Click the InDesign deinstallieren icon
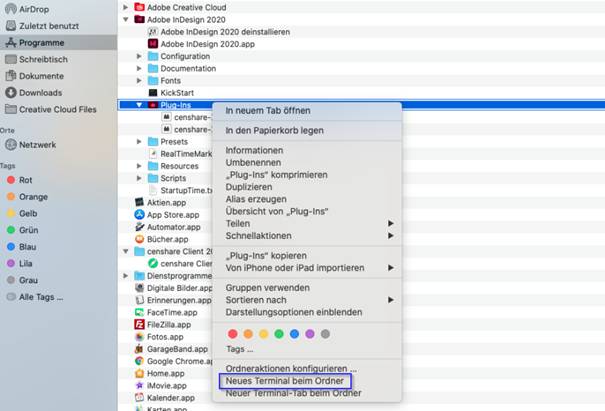Viewport: 605px width, 411px height. coord(153,32)
